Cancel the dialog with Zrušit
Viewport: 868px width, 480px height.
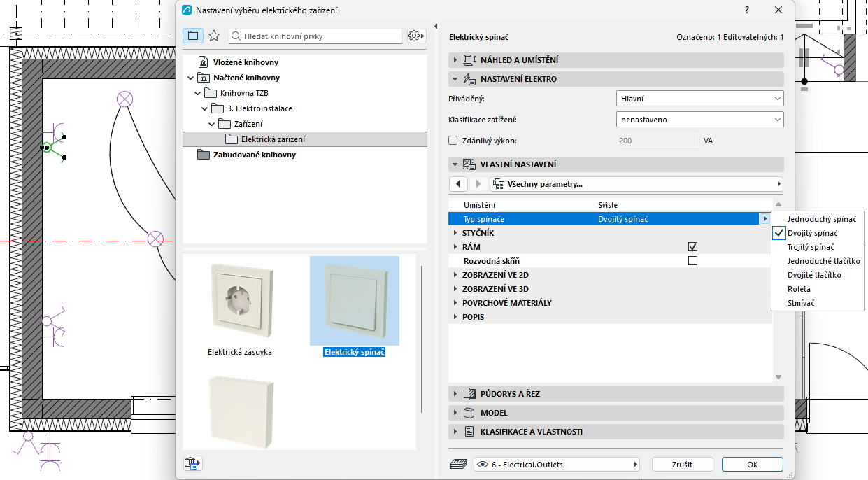682,464
